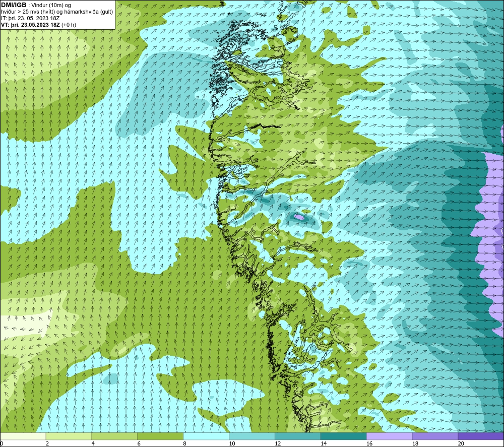Click the 18–20 m/s medium purple legend swatch

coord(435,436)
